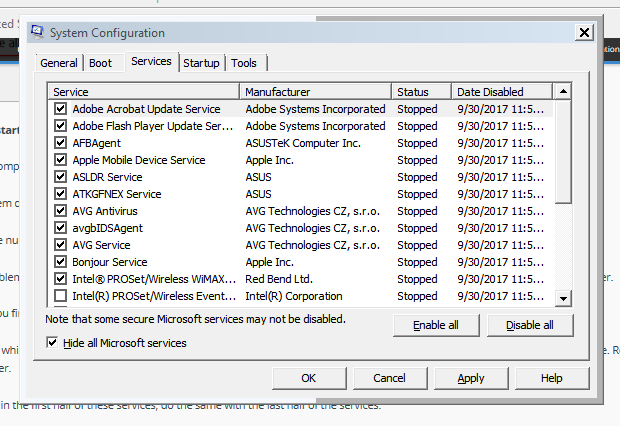This screenshot has width=620, height=426.
Task: Click the date disabled cell for avgbIDSAgent
Action: tap(501, 228)
